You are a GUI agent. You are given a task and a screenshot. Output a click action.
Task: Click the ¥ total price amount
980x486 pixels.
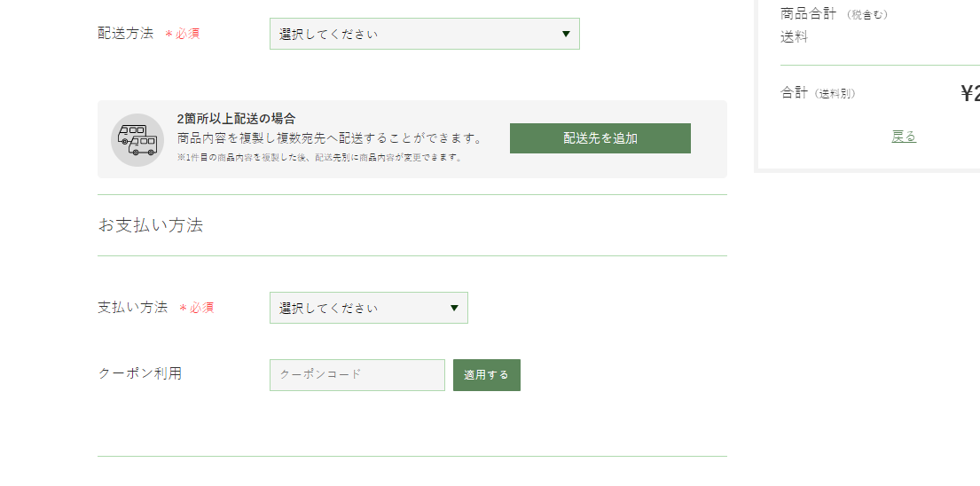pos(970,93)
